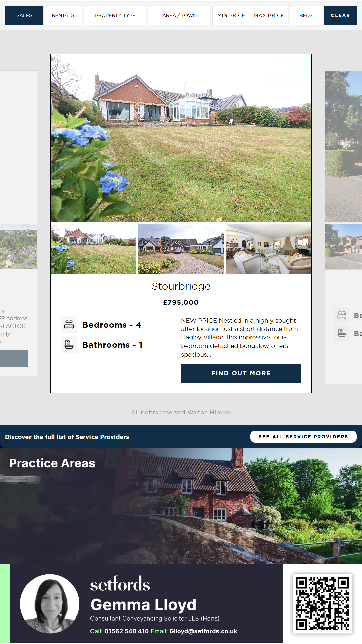The width and height of the screenshot is (362, 644).
Task: Switch to the Rentals listings
Action: [x=63, y=15]
